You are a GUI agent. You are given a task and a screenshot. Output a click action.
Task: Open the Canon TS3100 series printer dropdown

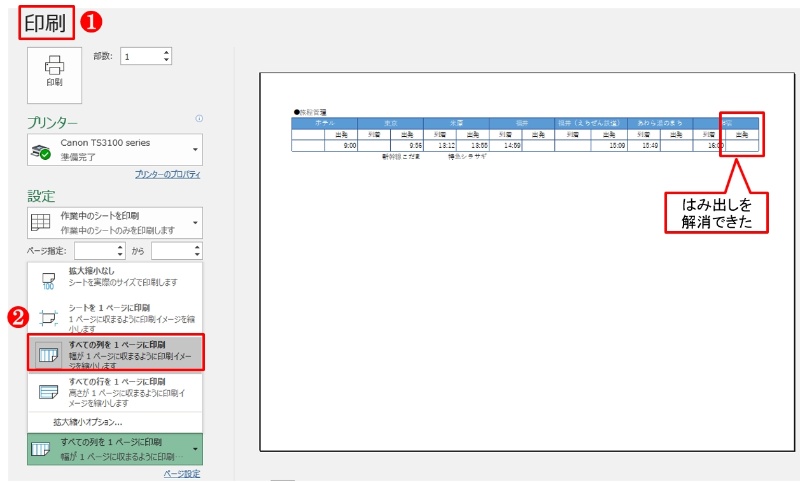click(195, 151)
